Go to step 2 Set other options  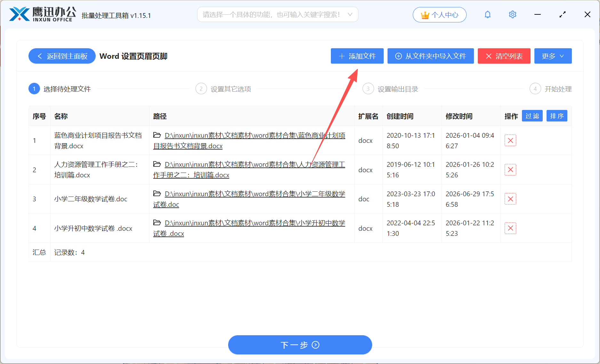point(223,89)
